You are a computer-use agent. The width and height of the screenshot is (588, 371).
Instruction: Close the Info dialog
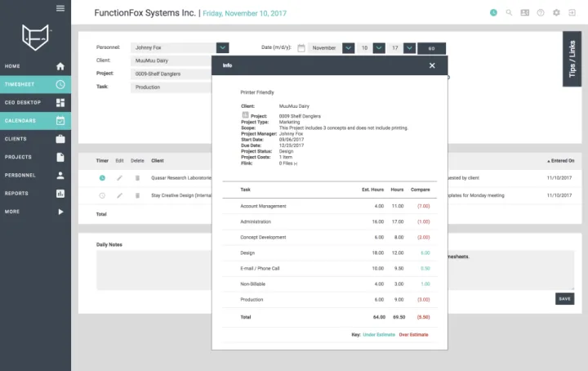click(432, 65)
